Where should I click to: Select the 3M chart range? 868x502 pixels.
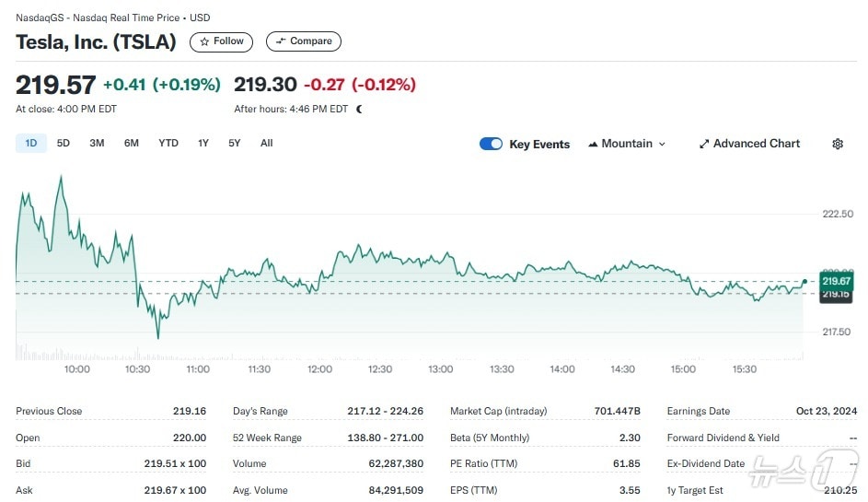[97, 143]
